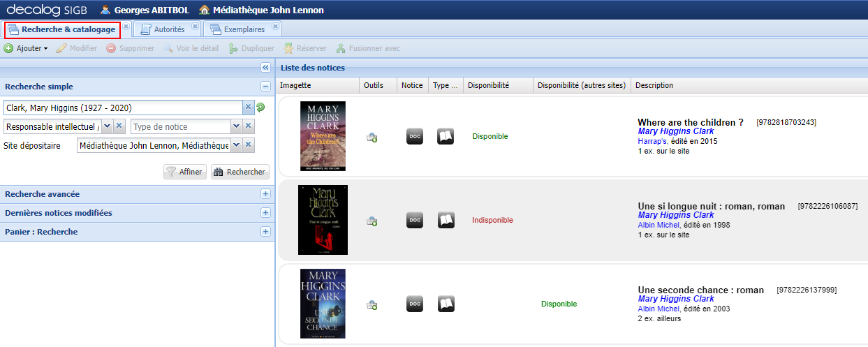868x347 pixels.
Task: Clear the author search field with X
Action: [248, 108]
